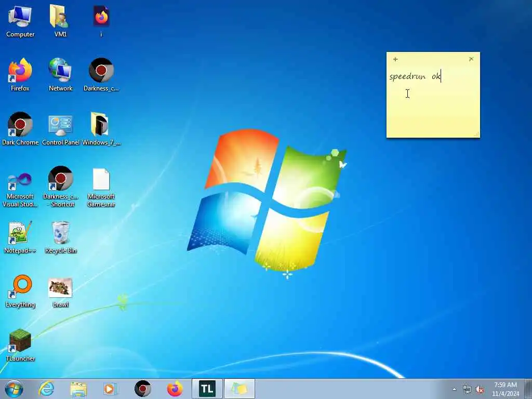The height and width of the screenshot is (399, 532).
Task: Launch Internet Explorer from the taskbar
Action: (46, 389)
